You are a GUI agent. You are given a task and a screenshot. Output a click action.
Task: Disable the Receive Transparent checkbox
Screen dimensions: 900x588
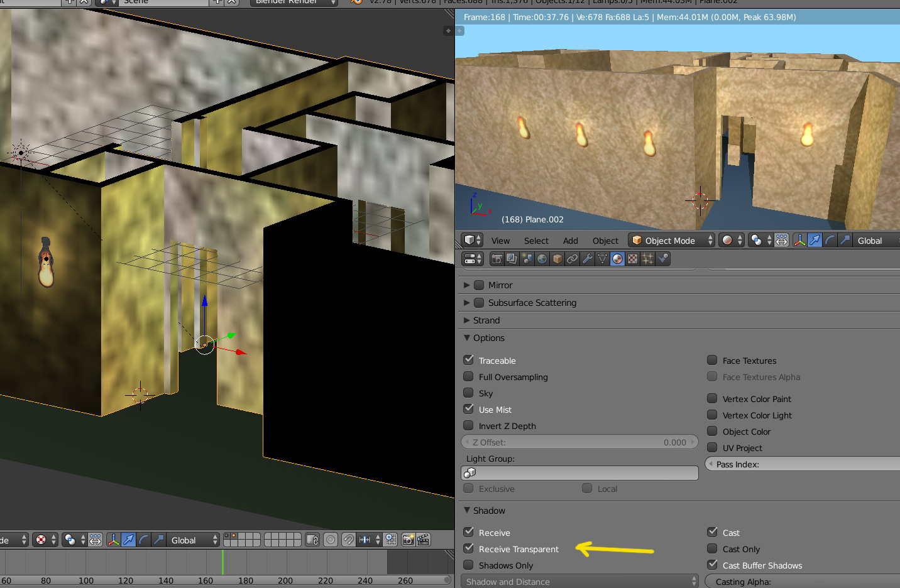469,548
